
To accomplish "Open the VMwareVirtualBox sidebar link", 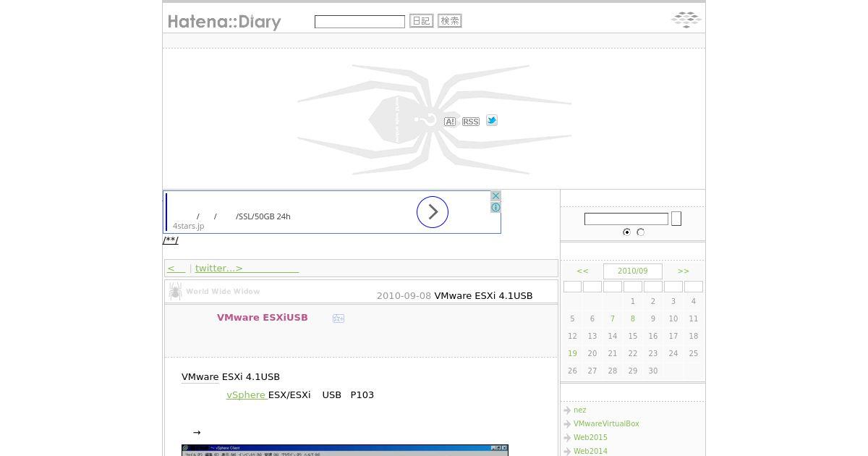I will tap(606, 423).
